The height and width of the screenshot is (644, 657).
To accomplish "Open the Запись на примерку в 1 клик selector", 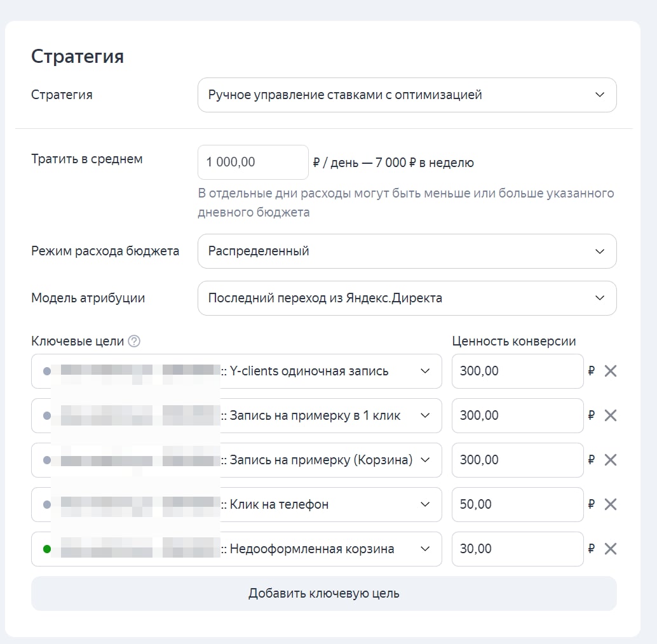I will tap(425, 415).
